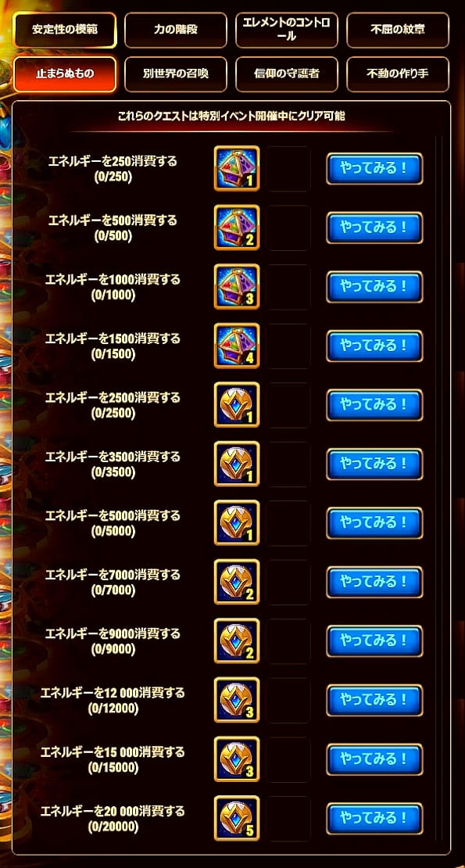The width and height of the screenshot is (465, 868).
Task: Select lantern reward icon for 1000 energy quest
Action: pos(237,287)
